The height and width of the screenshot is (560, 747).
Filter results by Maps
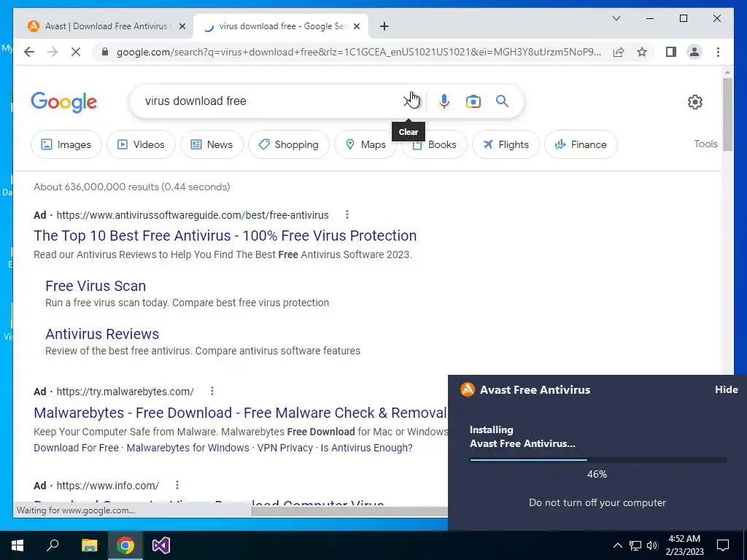click(365, 144)
